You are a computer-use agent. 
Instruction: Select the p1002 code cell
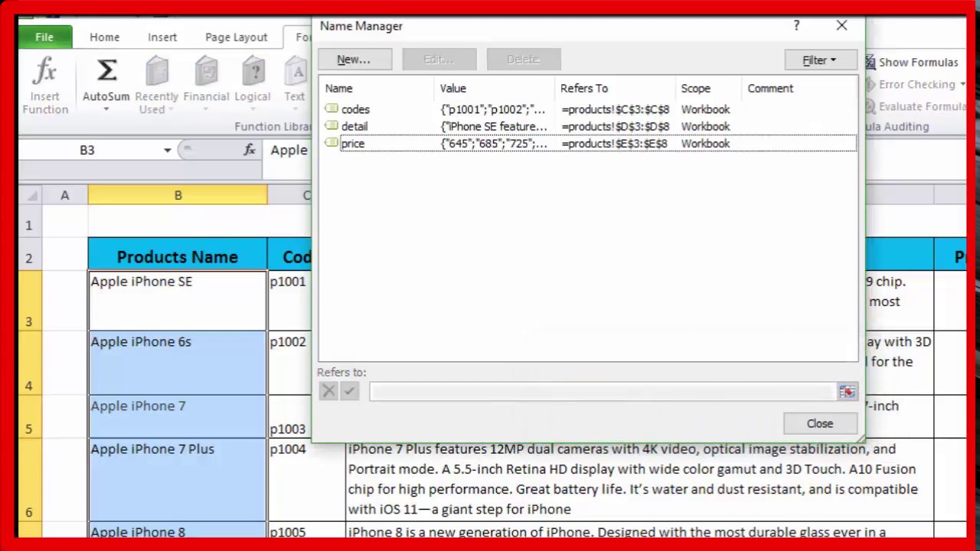[289, 364]
